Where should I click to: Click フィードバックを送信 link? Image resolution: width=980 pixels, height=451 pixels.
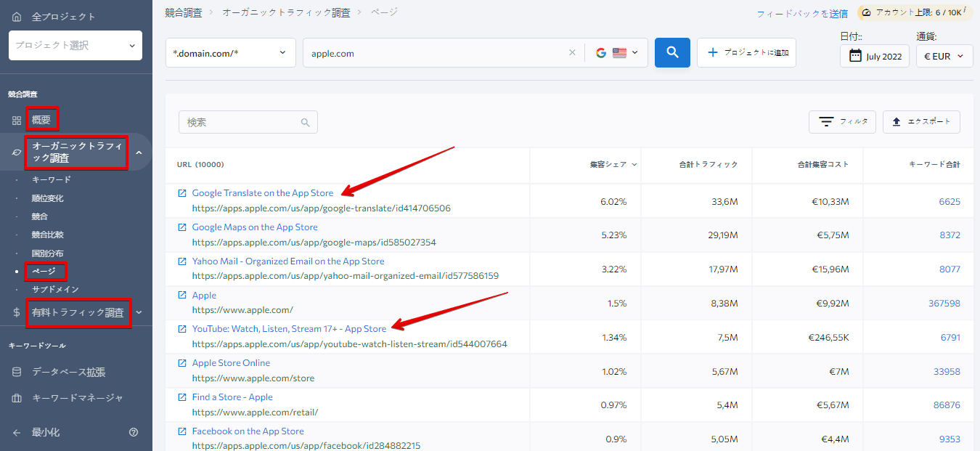tap(802, 13)
